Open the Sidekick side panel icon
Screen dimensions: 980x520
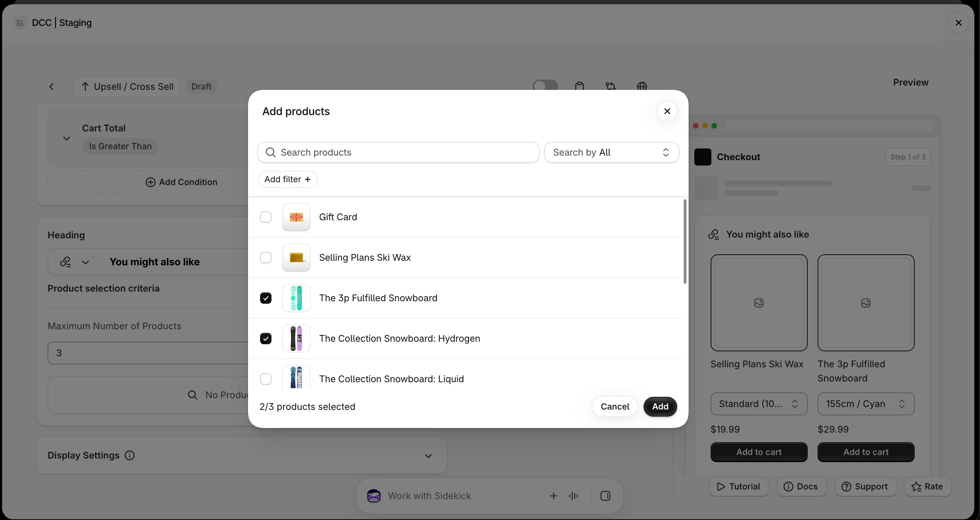pyautogui.click(x=605, y=495)
